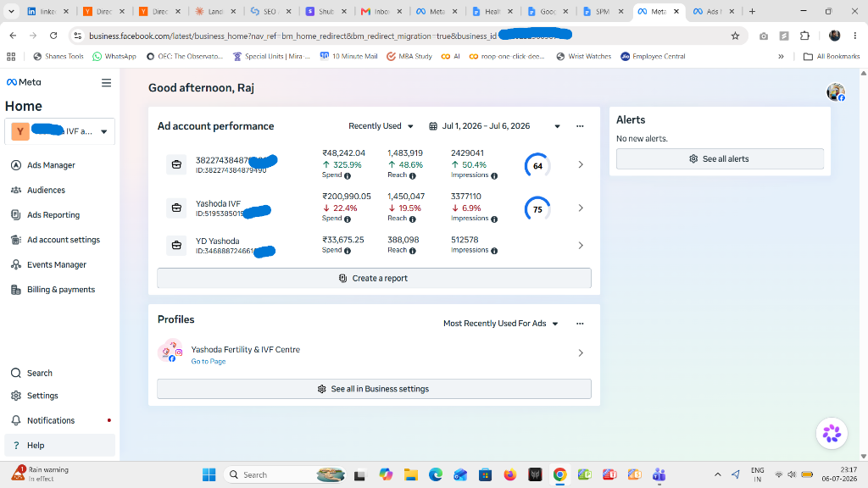Image resolution: width=868 pixels, height=488 pixels.
Task: Open Billing & payments
Action: pyautogui.click(x=61, y=290)
